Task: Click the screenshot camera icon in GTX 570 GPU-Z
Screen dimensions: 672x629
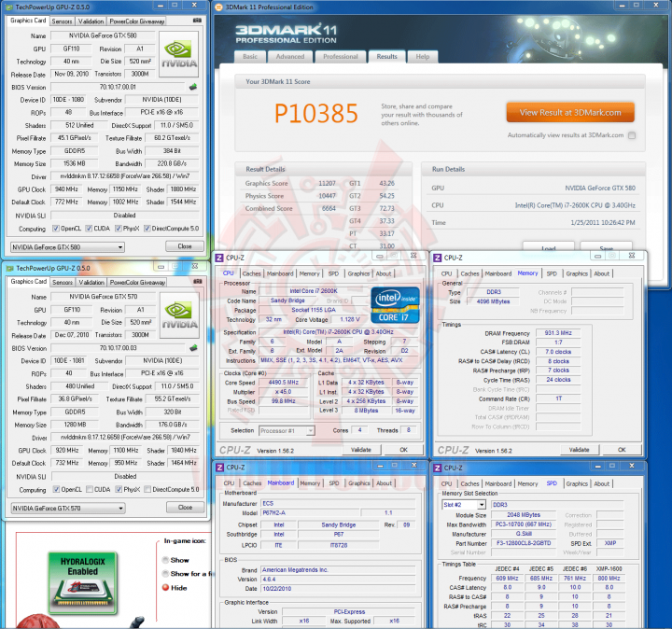Action: click(x=198, y=282)
